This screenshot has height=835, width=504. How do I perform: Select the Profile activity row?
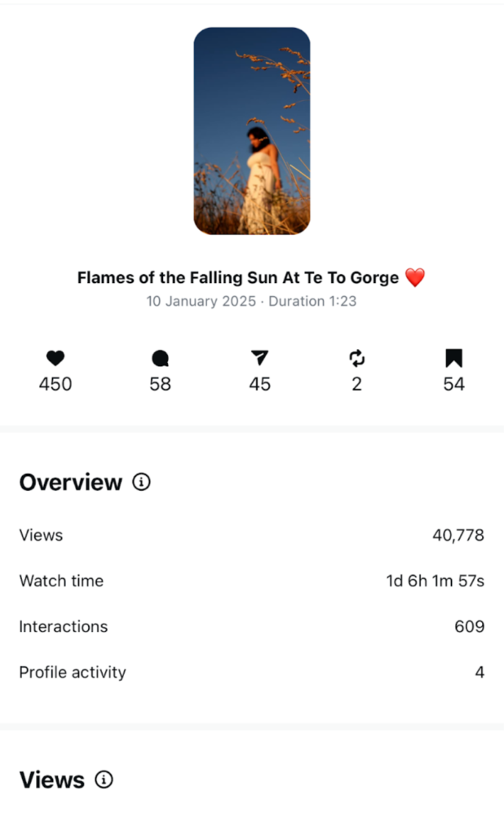click(x=251, y=673)
